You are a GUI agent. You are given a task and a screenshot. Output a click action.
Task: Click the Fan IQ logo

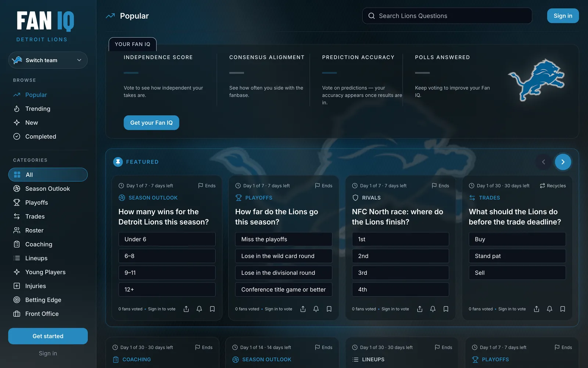(x=45, y=21)
